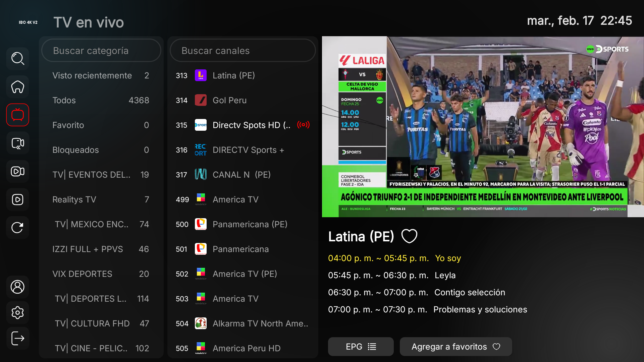Open the series play icon in sidebar
The image size is (644, 362).
[x=17, y=199]
